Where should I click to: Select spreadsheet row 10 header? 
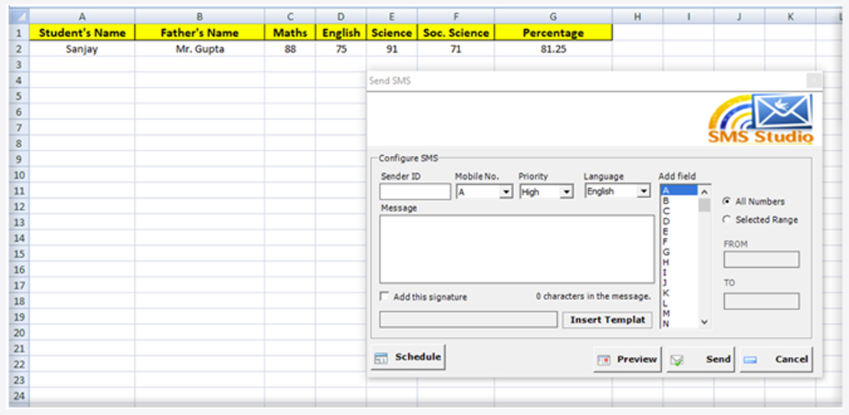coord(19,175)
